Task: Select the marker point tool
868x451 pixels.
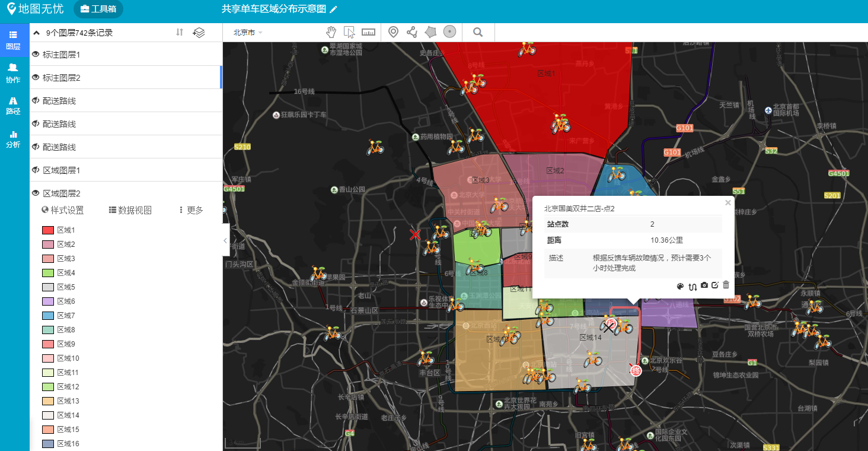Action: 393,31
